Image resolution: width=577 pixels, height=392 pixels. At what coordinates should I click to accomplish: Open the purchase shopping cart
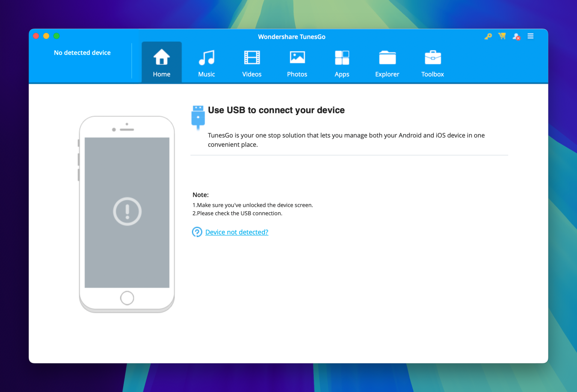(x=502, y=36)
